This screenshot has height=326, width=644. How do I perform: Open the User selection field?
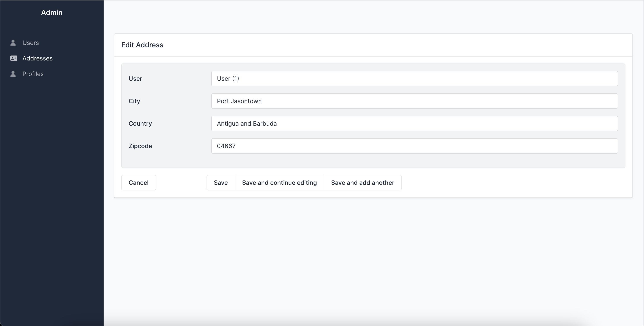click(x=414, y=79)
